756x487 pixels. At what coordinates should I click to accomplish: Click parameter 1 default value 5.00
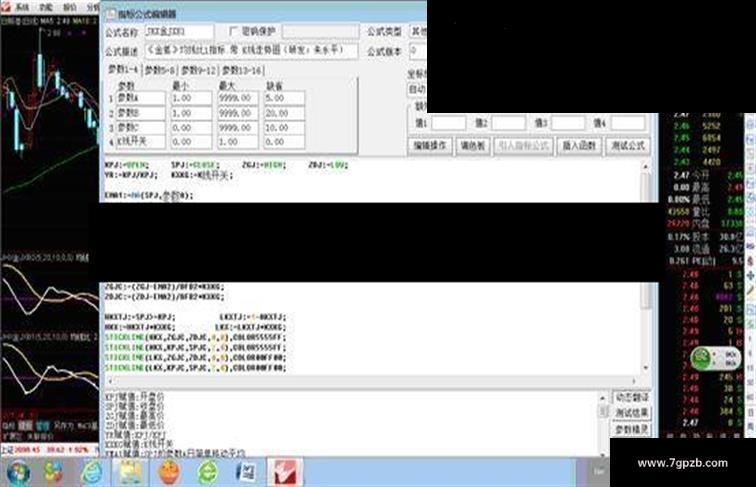click(x=284, y=98)
